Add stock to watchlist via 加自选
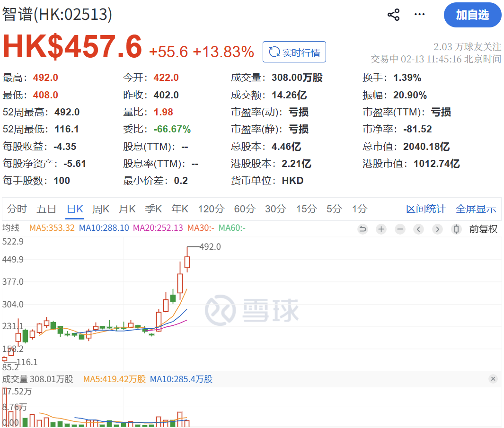This screenshot has width=504, height=428. point(472,15)
